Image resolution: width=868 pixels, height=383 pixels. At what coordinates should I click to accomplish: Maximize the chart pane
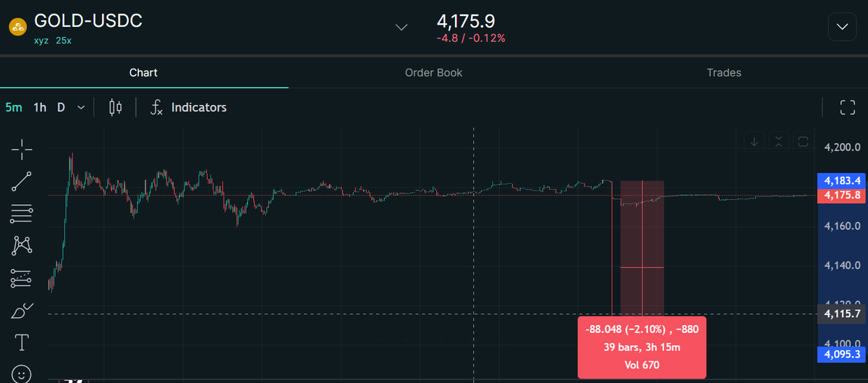click(802, 141)
